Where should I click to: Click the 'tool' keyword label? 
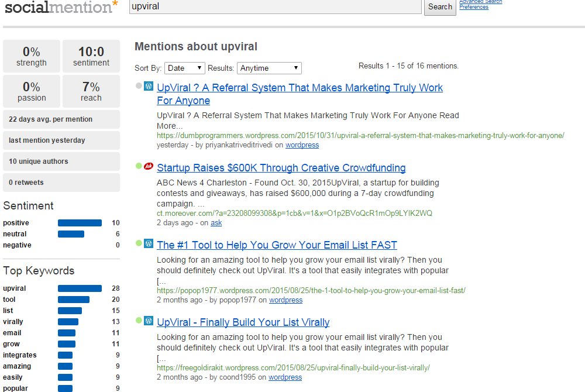[9, 300]
